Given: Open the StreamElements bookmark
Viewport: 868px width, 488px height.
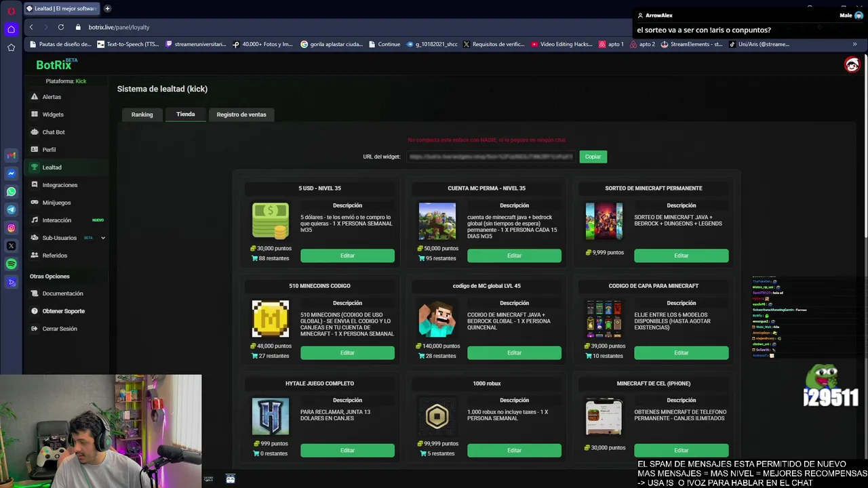Looking at the screenshot, I should click(x=692, y=44).
